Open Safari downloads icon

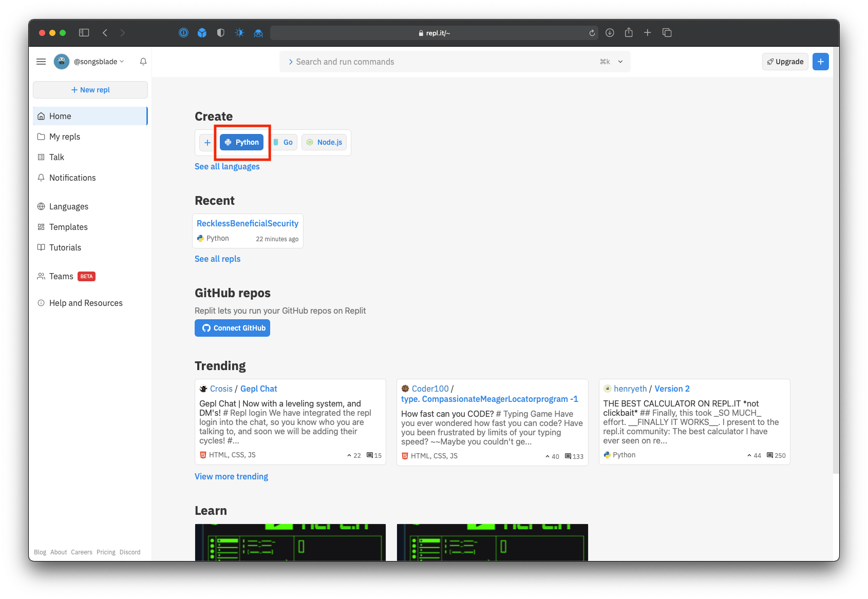(610, 33)
